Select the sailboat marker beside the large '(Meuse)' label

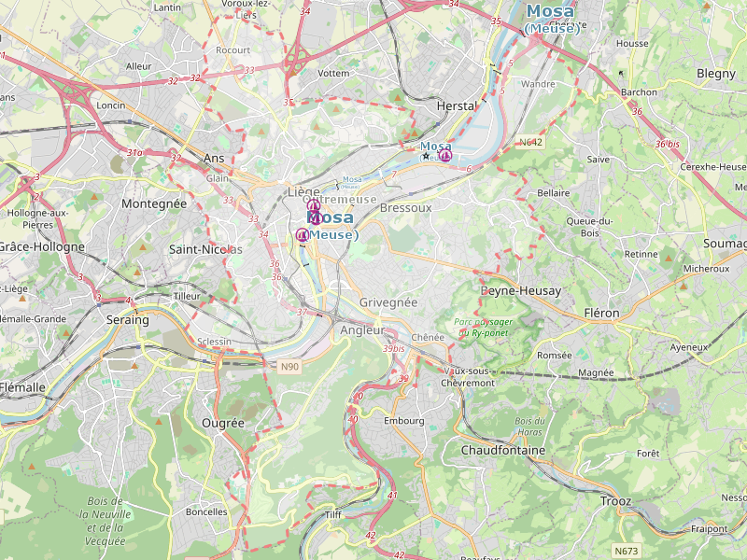[303, 235]
